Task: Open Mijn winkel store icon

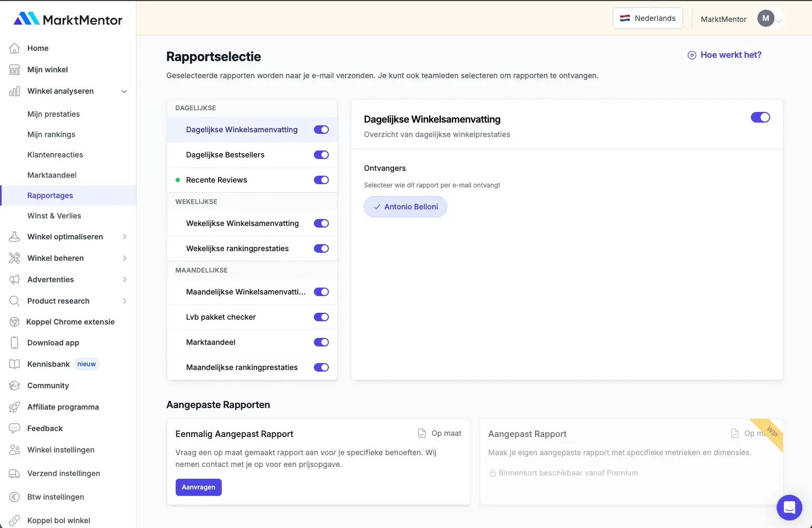Action: click(x=14, y=70)
